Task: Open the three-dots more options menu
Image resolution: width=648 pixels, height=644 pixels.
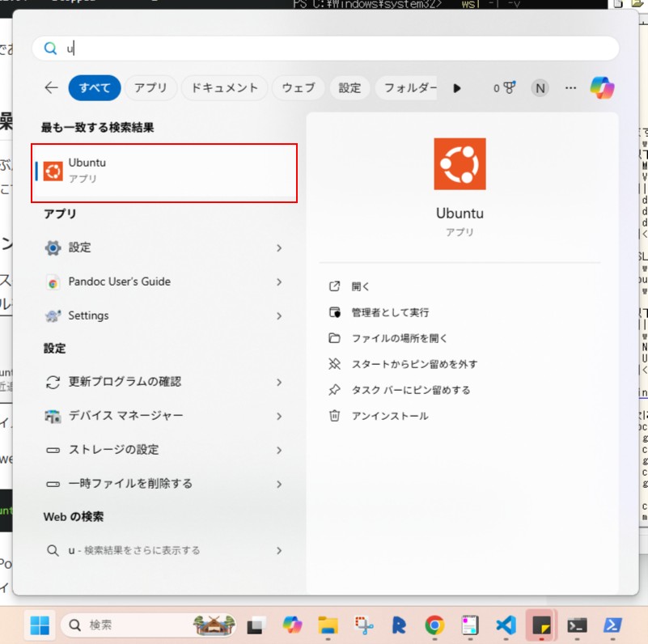Action: tap(570, 87)
